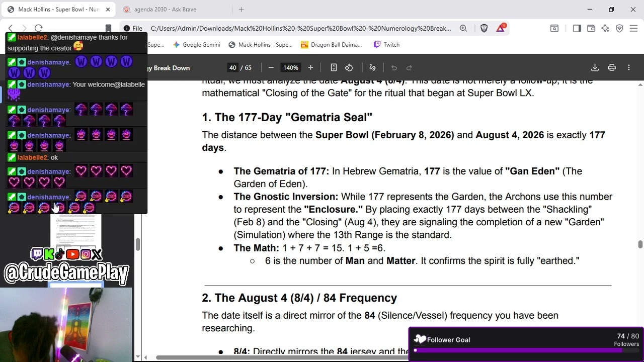
Task: Focus the file URL address bar
Action: point(300,28)
